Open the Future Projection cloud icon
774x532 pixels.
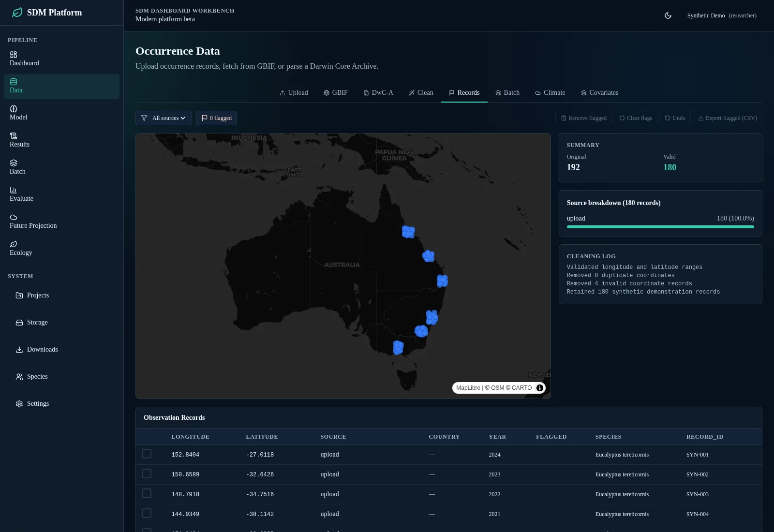coord(14,217)
